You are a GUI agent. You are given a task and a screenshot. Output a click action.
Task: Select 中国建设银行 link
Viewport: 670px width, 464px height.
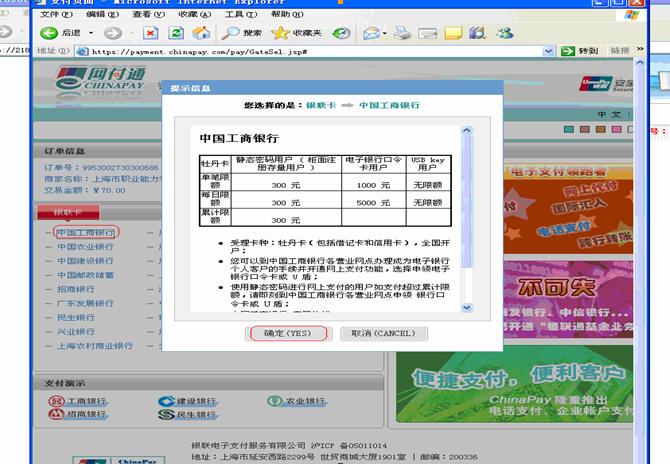pos(85,261)
